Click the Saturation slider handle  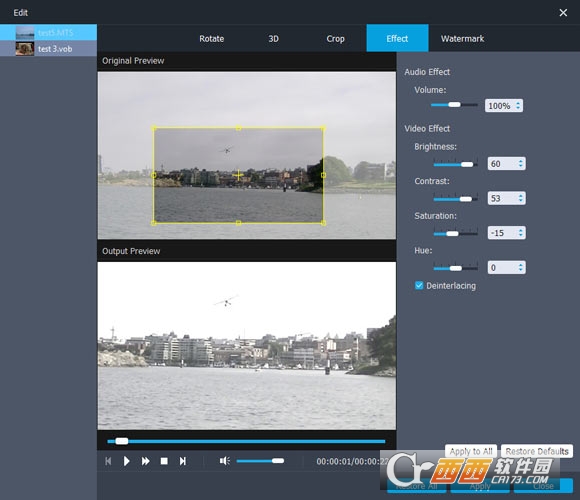(x=452, y=233)
